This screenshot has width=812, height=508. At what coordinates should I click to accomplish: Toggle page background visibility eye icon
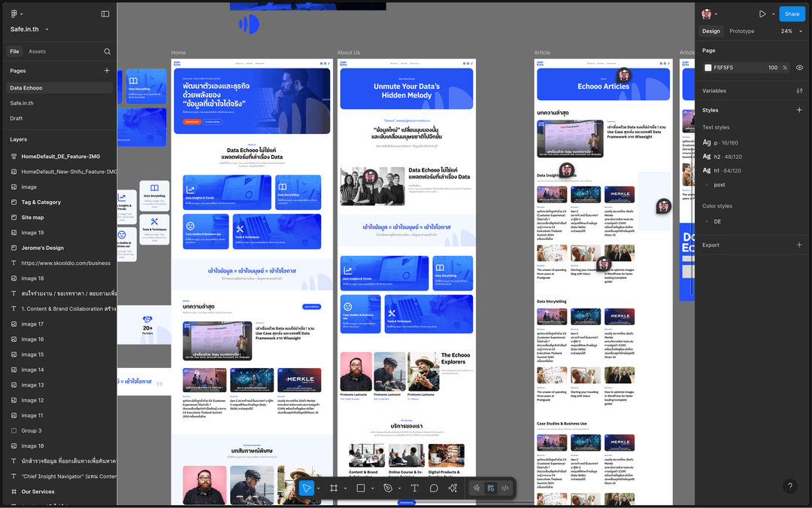pos(799,68)
